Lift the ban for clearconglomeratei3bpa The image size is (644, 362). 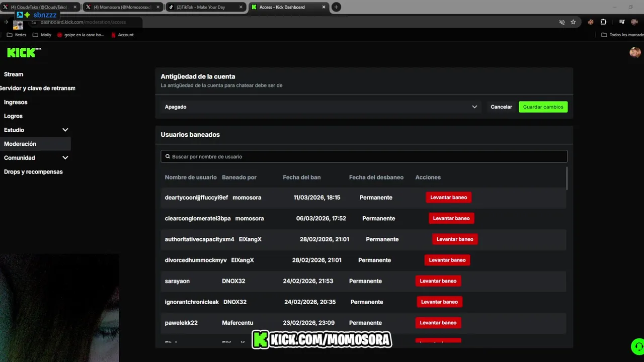coord(451,218)
